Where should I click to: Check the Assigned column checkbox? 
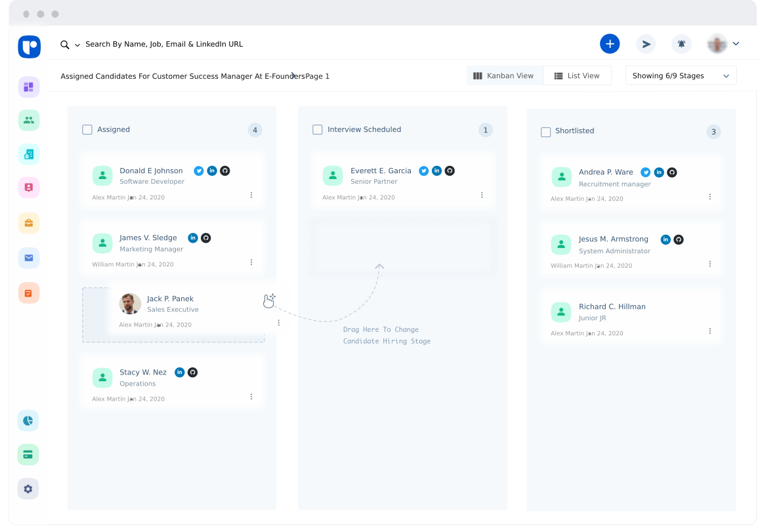pyautogui.click(x=87, y=129)
